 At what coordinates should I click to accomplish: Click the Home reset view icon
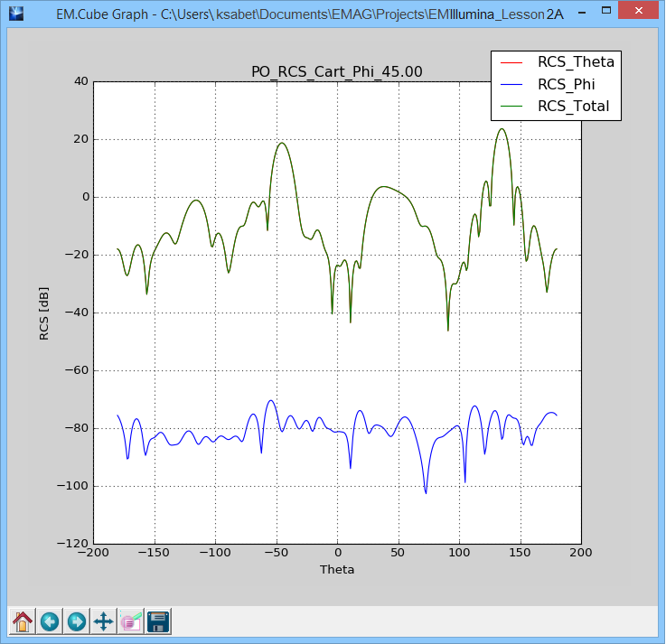23,621
